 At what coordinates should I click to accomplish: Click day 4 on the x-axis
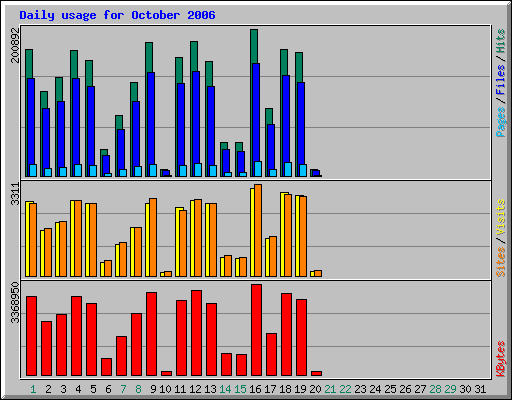click(x=78, y=389)
